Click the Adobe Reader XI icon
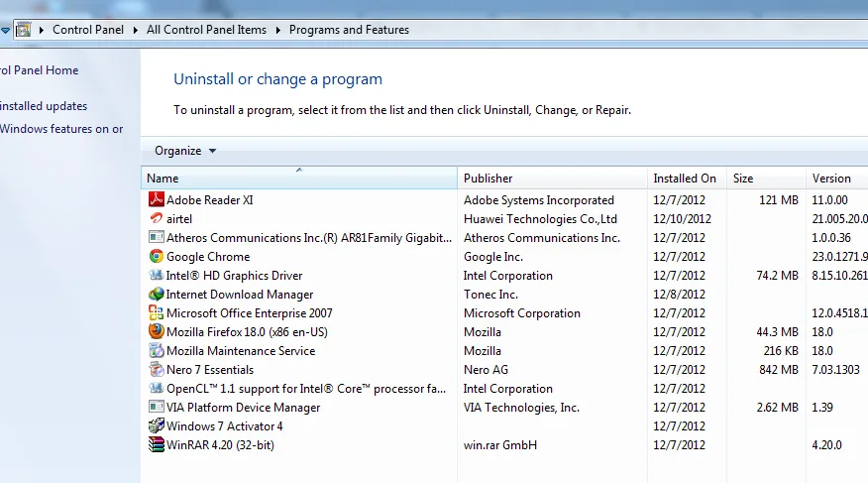The height and width of the screenshot is (483, 868). point(157,199)
